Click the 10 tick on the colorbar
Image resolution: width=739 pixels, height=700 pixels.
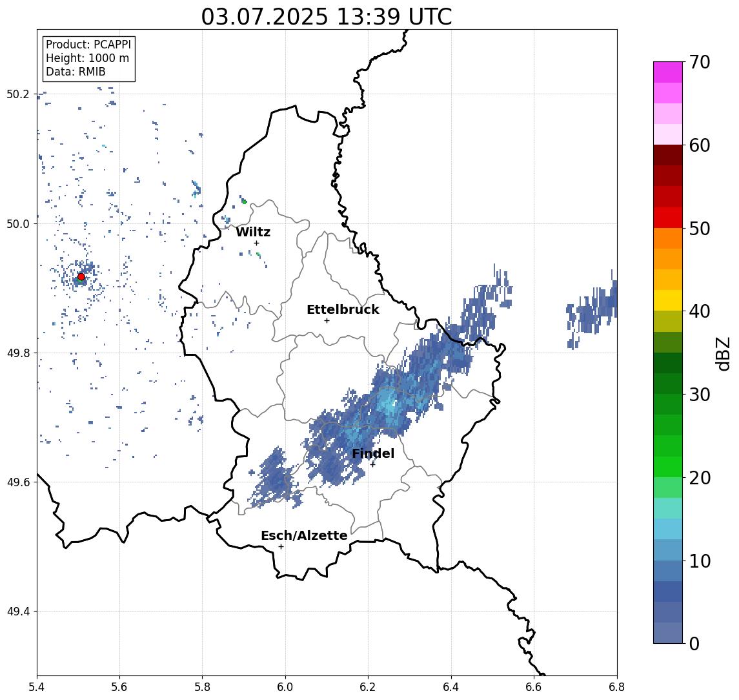700,561
